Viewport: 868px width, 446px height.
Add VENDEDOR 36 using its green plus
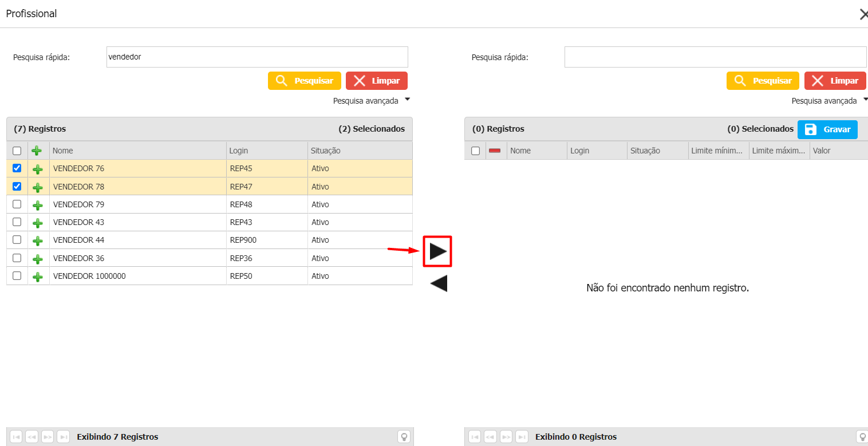tap(38, 259)
